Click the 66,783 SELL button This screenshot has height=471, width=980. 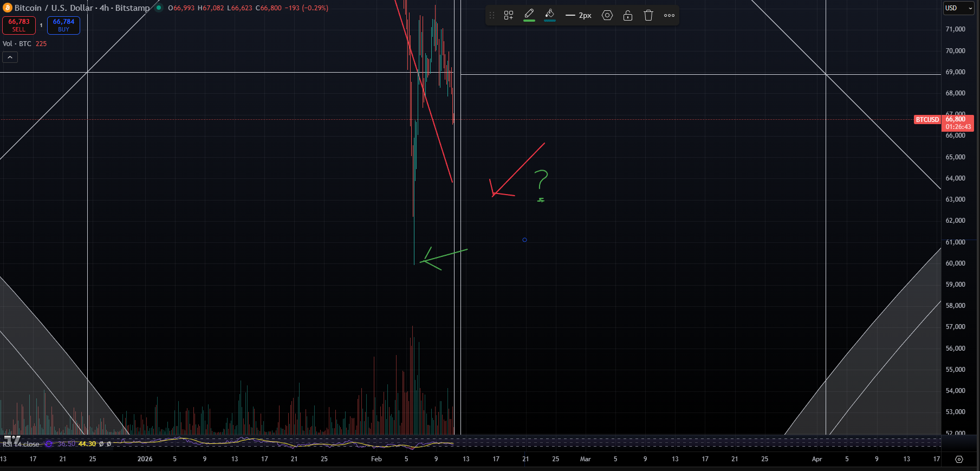pos(19,25)
